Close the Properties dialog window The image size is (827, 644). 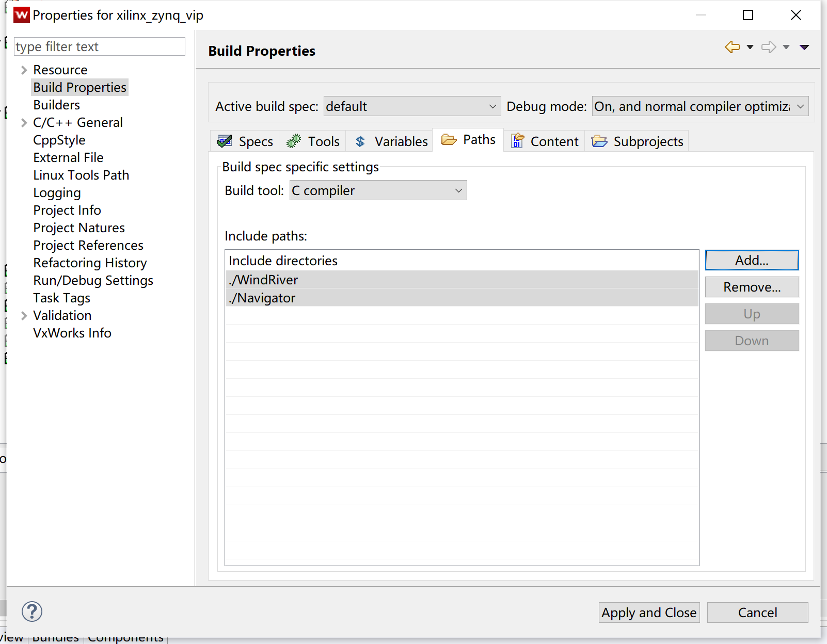(x=796, y=15)
